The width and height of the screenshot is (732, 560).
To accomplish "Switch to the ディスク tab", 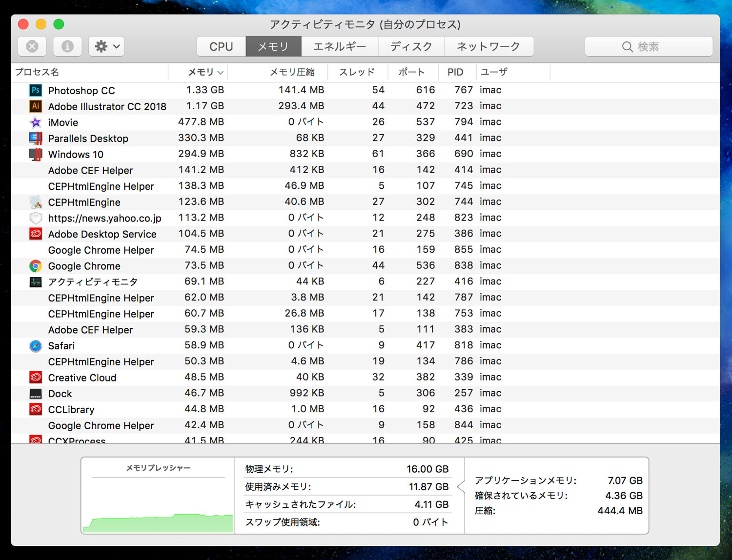I will point(411,46).
